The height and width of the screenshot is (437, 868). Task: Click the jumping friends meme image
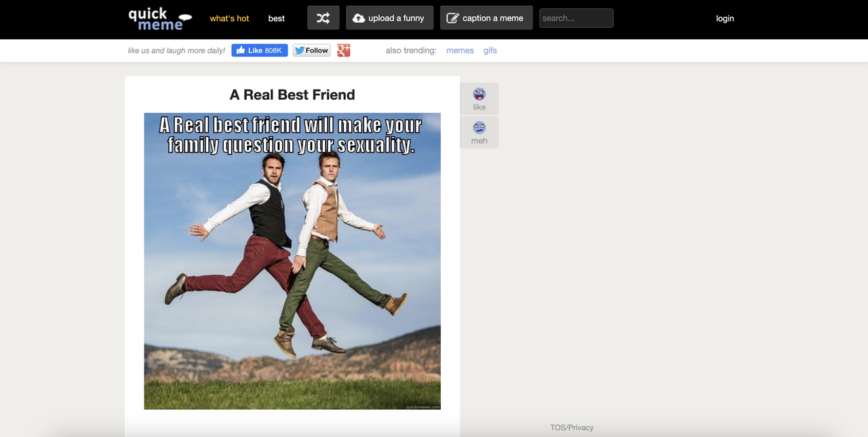(x=292, y=261)
